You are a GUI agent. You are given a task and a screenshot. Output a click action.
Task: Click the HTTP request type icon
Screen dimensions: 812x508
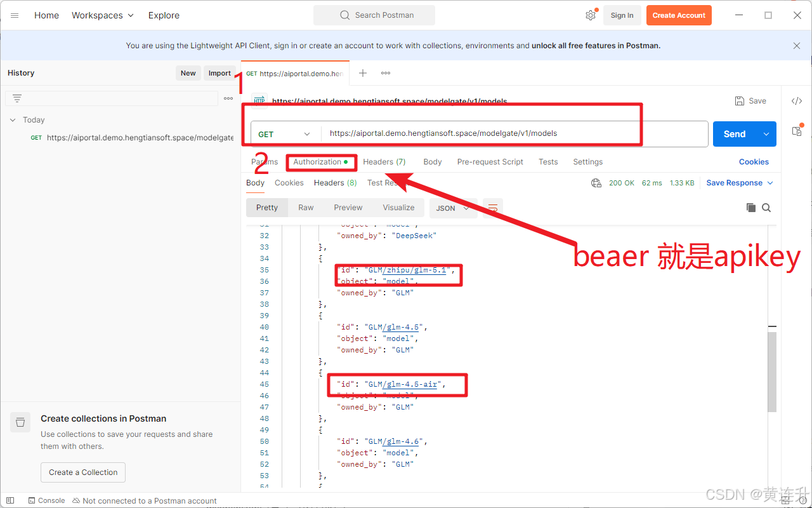click(x=259, y=100)
